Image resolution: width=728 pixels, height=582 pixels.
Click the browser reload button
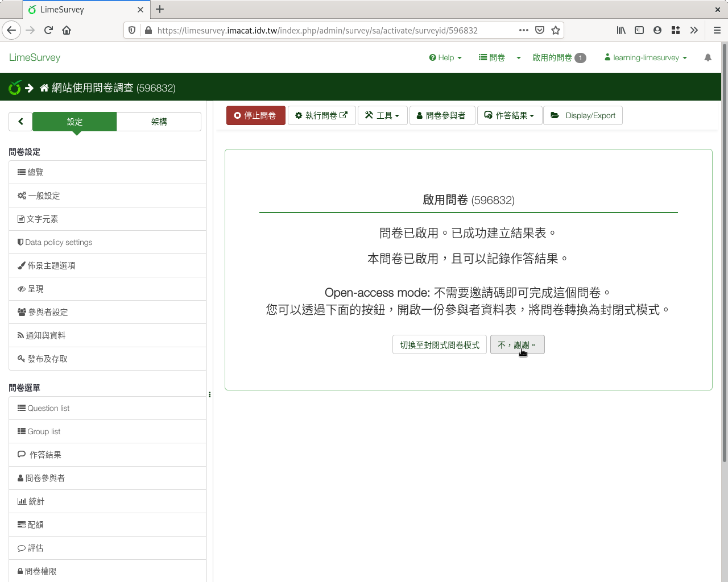point(48,30)
